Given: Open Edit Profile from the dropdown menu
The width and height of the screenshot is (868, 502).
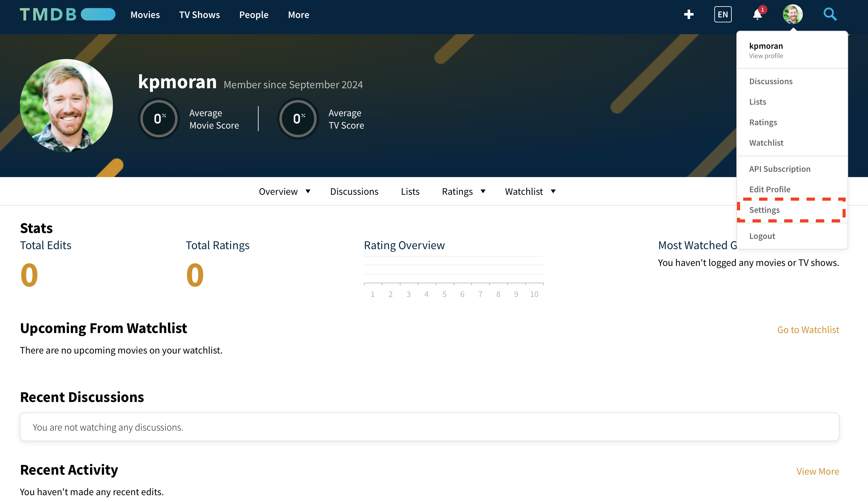Looking at the screenshot, I should pos(770,189).
